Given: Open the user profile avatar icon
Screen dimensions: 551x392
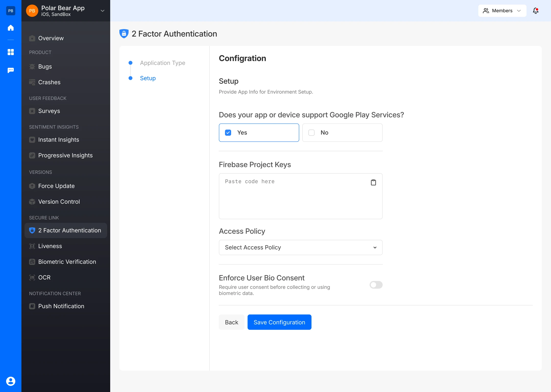Looking at the screenshot, I should (x=11, y=381).
